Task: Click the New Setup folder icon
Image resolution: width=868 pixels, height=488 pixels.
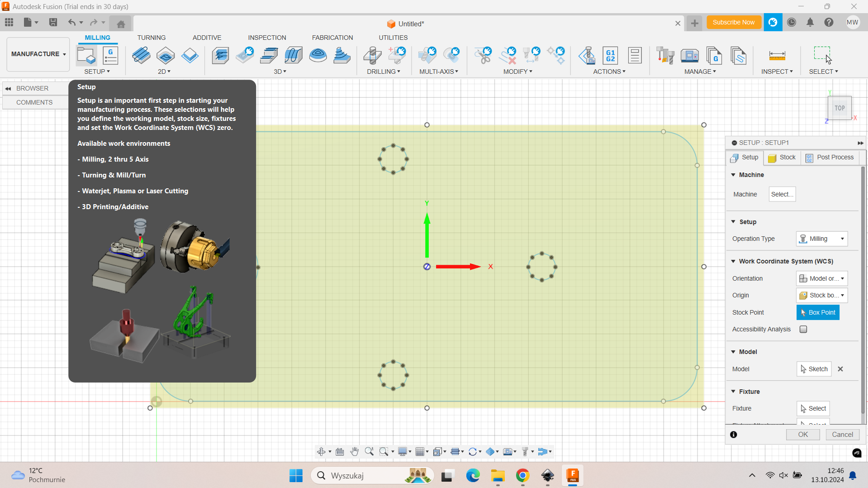Action: click(x=86, y=56)
